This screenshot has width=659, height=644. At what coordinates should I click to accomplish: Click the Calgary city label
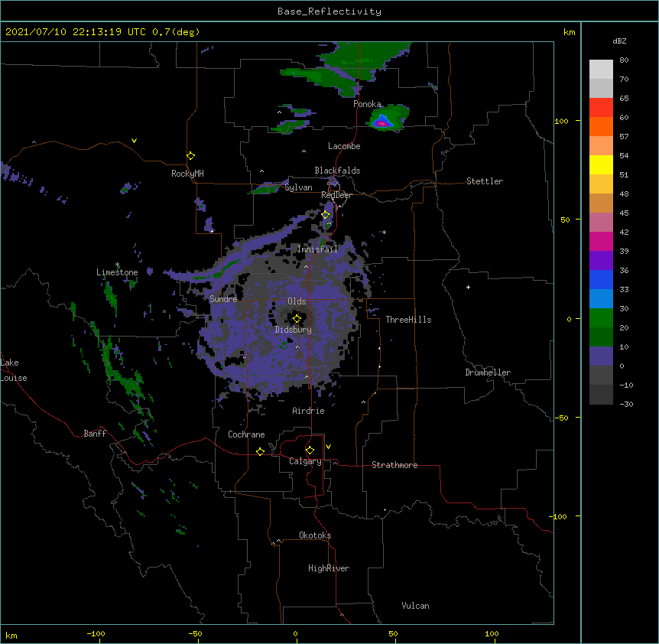[x=305, y=461]
